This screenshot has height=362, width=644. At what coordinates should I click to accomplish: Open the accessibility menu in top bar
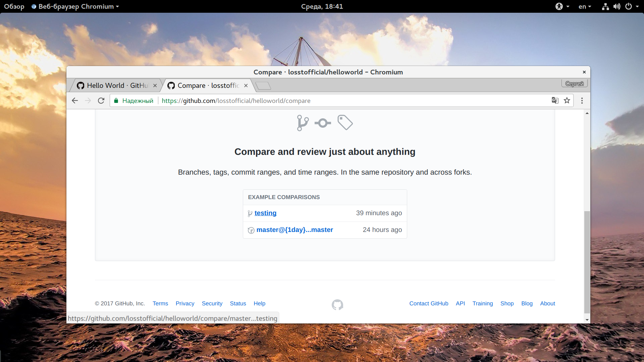(x=562, y=6)
